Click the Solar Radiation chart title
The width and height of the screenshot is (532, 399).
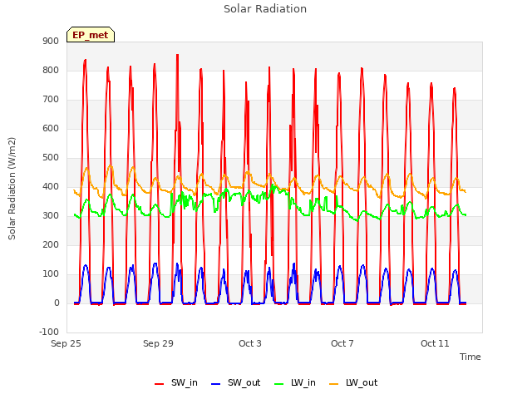pyautogui.click(x=265, y=9)
